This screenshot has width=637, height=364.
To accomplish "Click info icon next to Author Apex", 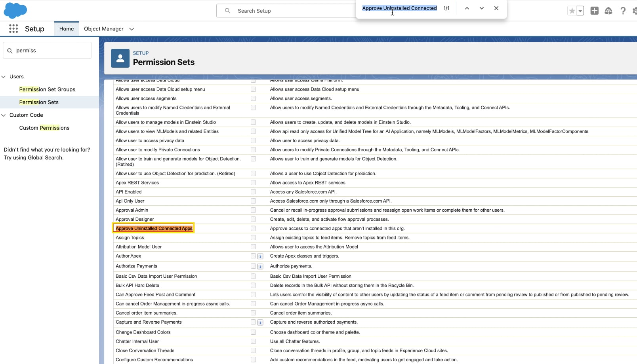I will 260,256.
